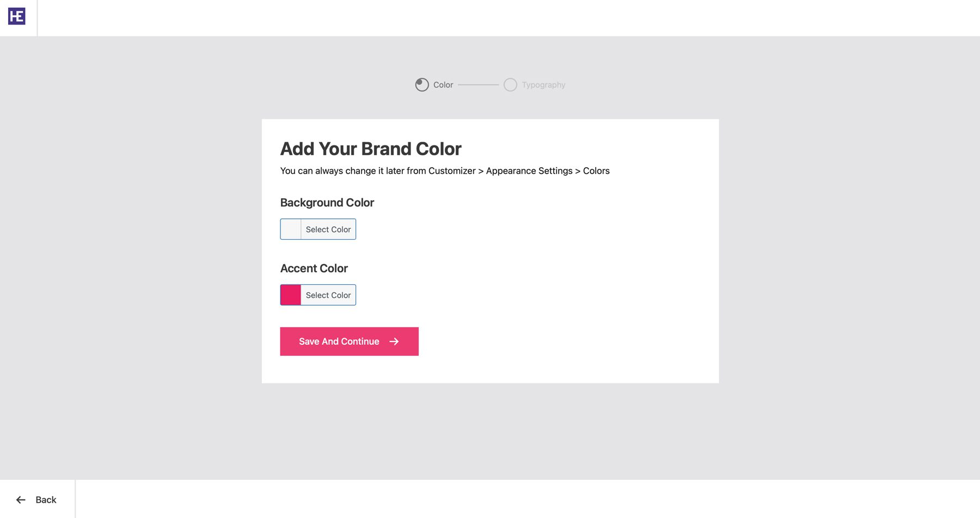Open the pink Accent Color swatch
980x518 pixels.
click(x=291, y=295)
